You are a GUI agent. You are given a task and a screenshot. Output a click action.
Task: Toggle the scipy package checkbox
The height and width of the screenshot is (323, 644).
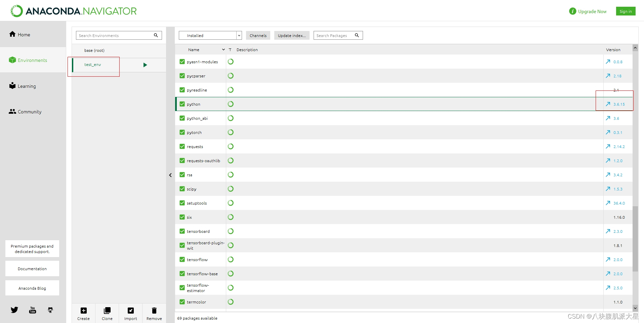182,189
